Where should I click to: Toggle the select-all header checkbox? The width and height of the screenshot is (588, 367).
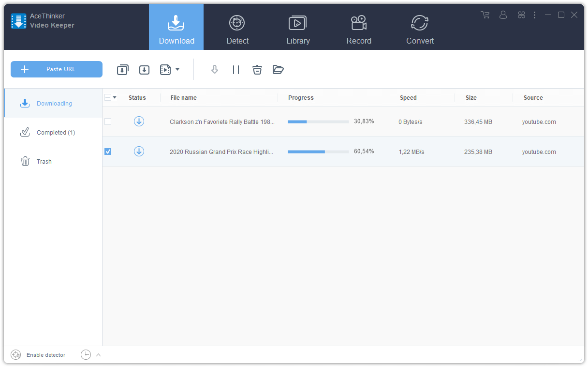[x=108, y=97]
